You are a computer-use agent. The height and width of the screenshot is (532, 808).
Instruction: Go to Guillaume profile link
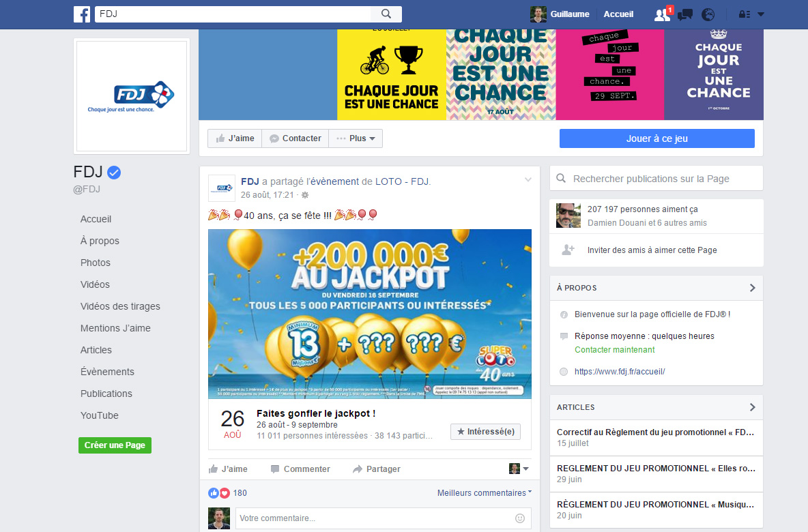569,14
